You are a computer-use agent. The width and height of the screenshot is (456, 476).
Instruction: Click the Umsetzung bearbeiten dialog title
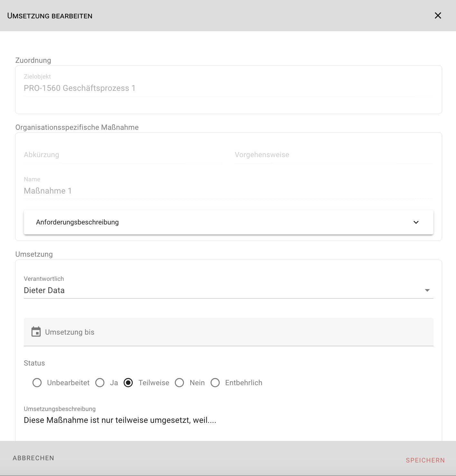point(50,16)
